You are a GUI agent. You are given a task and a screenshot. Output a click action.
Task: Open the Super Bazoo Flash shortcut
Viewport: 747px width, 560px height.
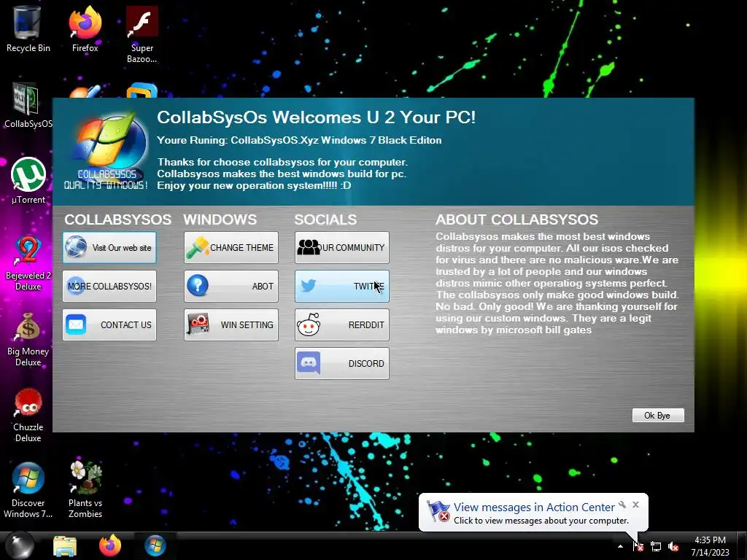click(x=142, y=34)
